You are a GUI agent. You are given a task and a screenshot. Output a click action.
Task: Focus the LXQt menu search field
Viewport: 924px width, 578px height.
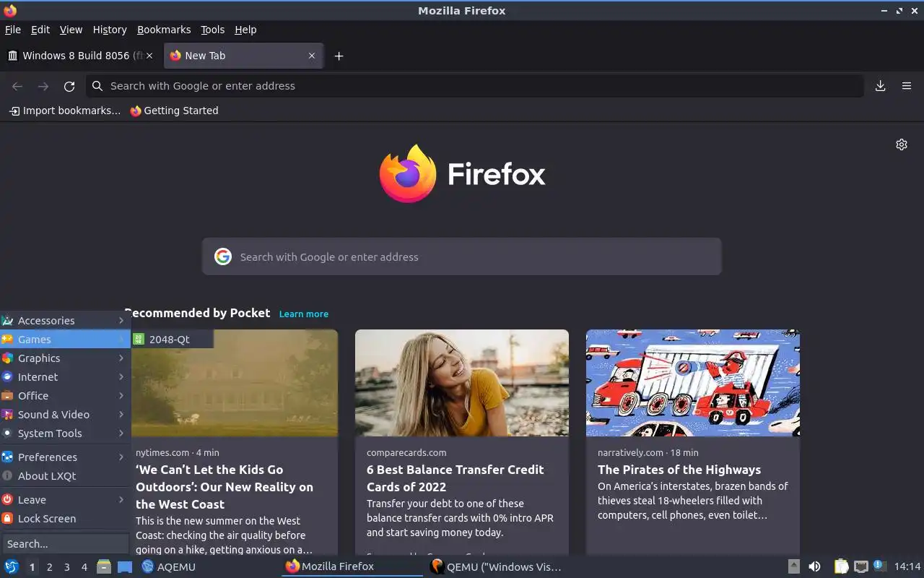[65, 544]
